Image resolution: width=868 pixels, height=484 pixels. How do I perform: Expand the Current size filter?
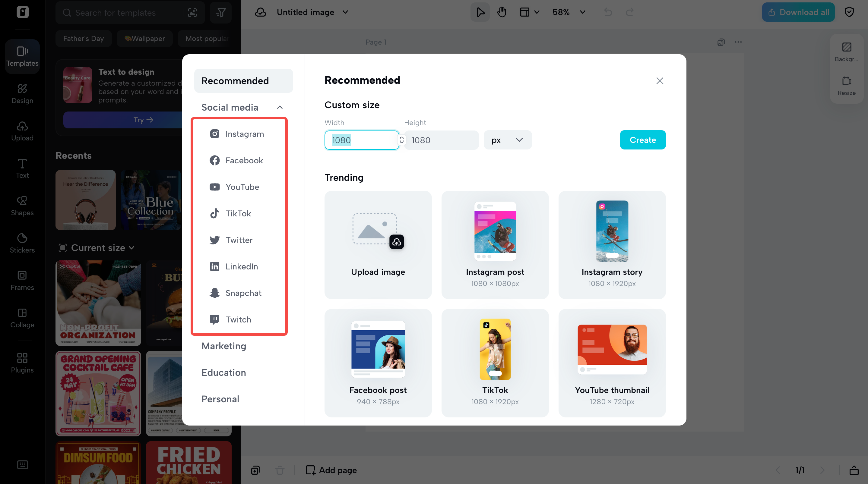97,248
